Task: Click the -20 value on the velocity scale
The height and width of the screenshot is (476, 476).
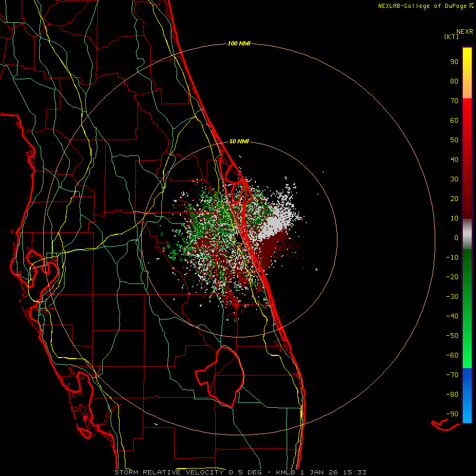Action: coord(452,277)
